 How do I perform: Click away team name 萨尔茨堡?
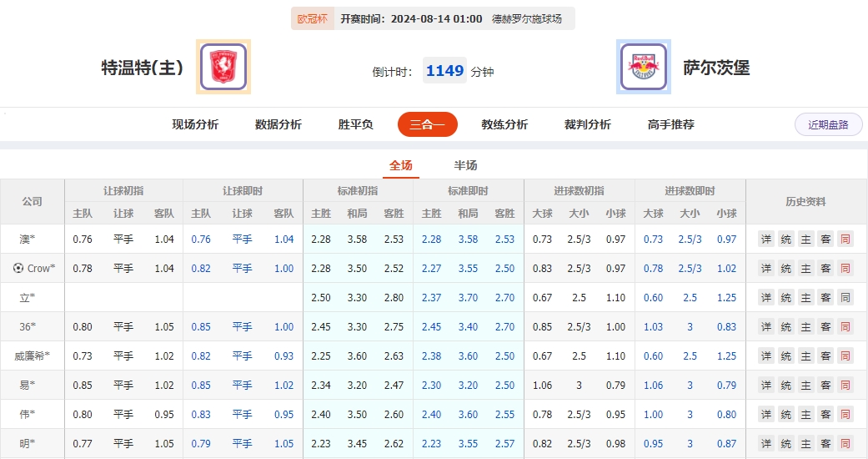pyautogui.click(x=716, y=68)
